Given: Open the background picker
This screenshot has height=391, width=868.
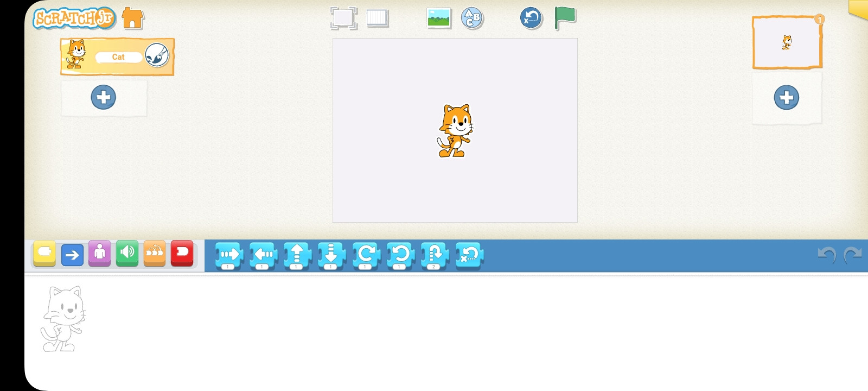Looking at the screenshot, I should click(439, 18).
